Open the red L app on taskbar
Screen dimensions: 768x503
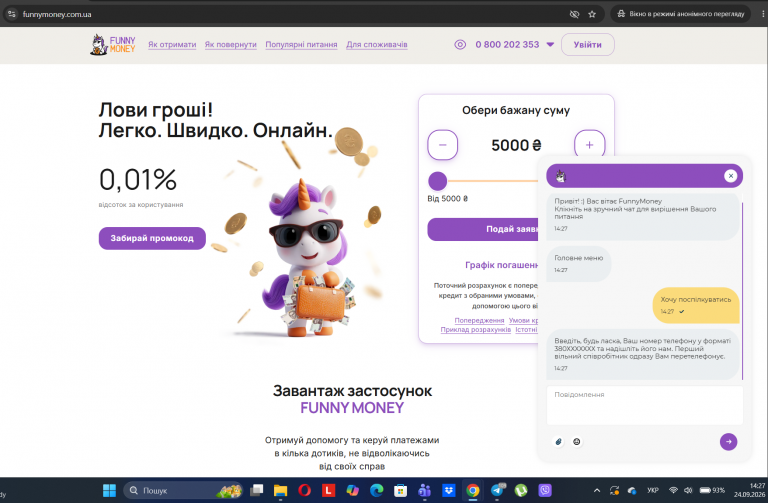click(328, 490)
